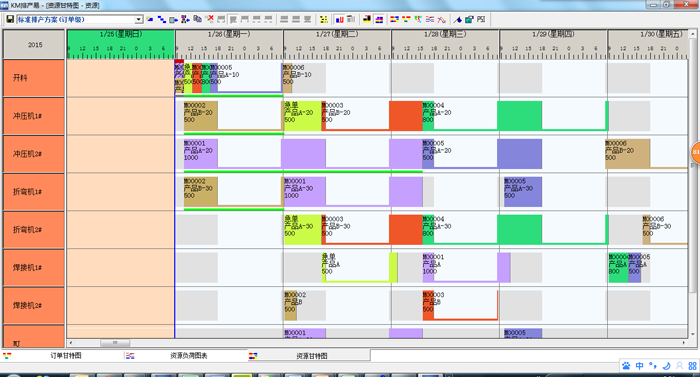Click the 中 input method tray icon

coord(639,366)
